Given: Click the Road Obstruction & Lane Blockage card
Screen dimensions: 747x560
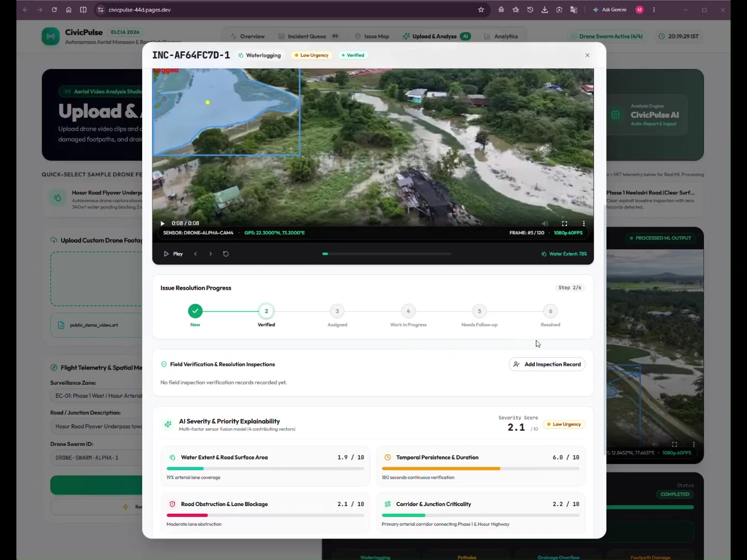Looking at the screenshot, I should (x=265, y=513).
